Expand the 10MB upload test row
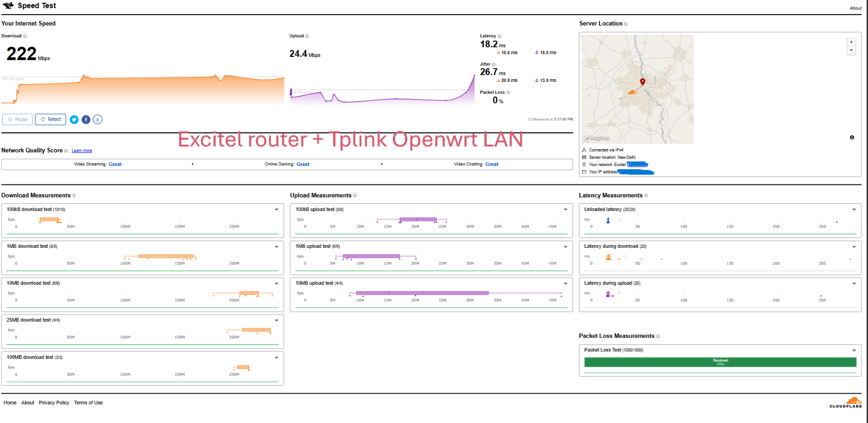 point(566,284)
